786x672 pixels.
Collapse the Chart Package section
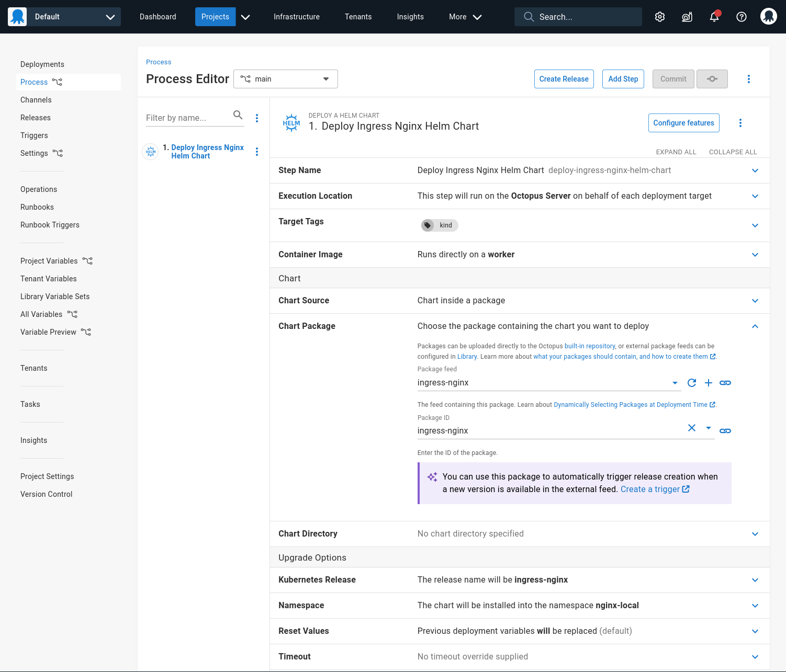click(755, 326)
